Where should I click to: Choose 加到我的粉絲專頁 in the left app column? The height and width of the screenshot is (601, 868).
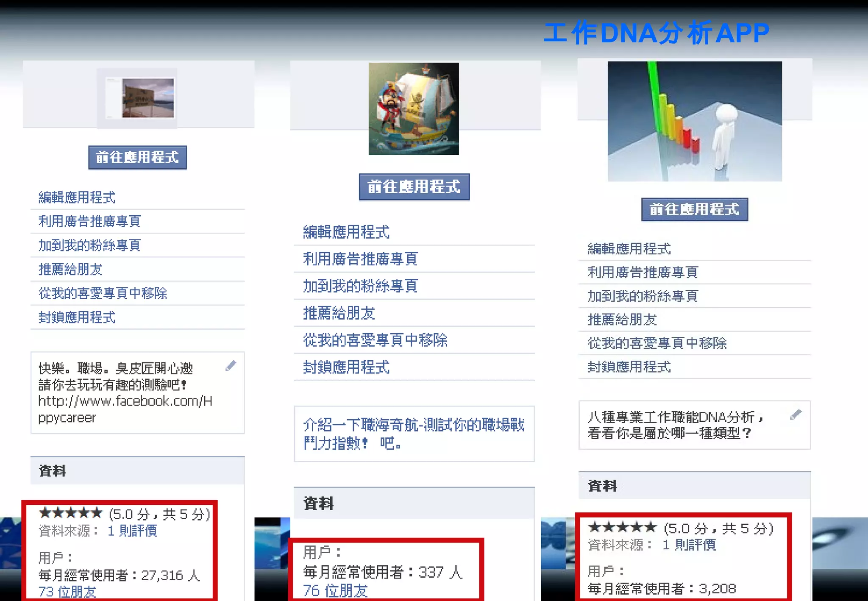click(x=89, y=245)
